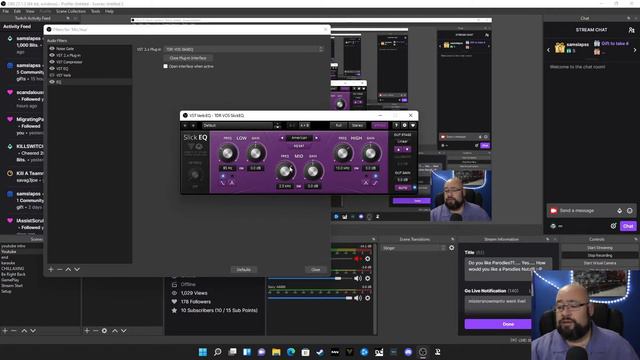This screenshot has width=640, height=360.
Task: Click Close Plug-in Interface button
Action: 188,58
